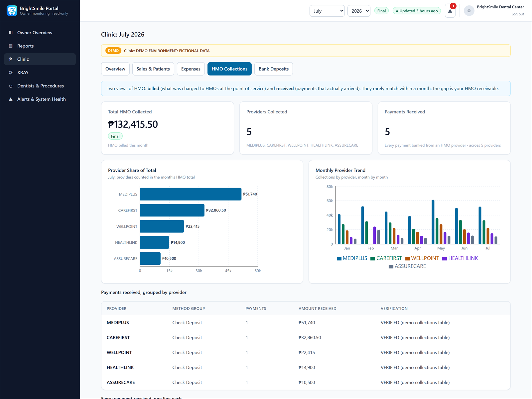Open the alerts notification bell with badge 3

[x=450, y=11]
